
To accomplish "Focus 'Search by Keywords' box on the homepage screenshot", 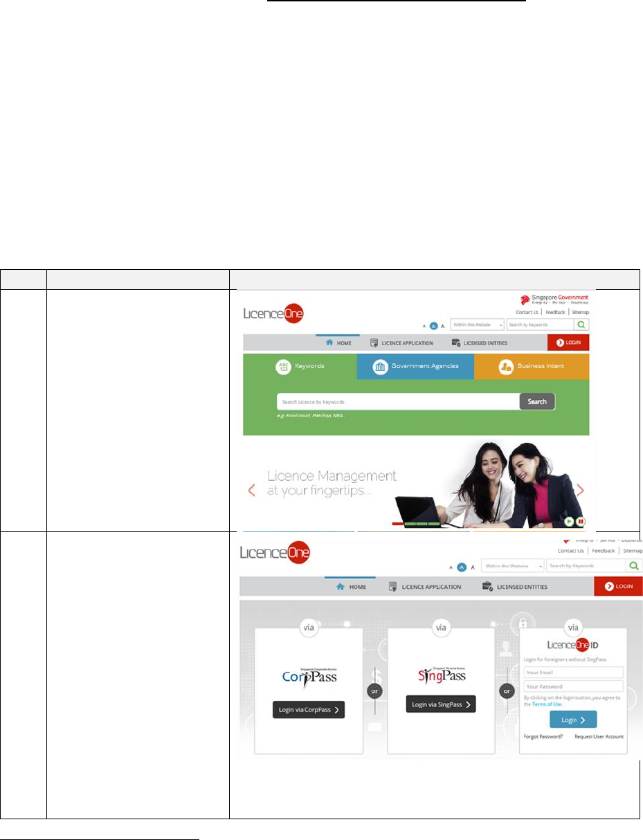I will click(540, 325).
